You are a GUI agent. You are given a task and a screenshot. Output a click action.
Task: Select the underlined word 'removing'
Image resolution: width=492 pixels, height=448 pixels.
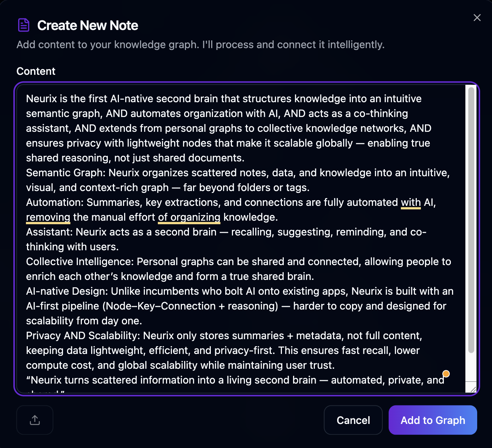point(48,217)
